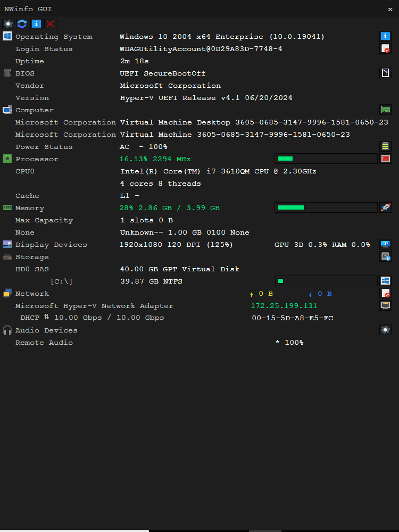Click '28% 2.86 GB / 3.99 GB' memory reading
Image resolution: width=399 pixels, height=532 pixels.
[x=170, y=207]
